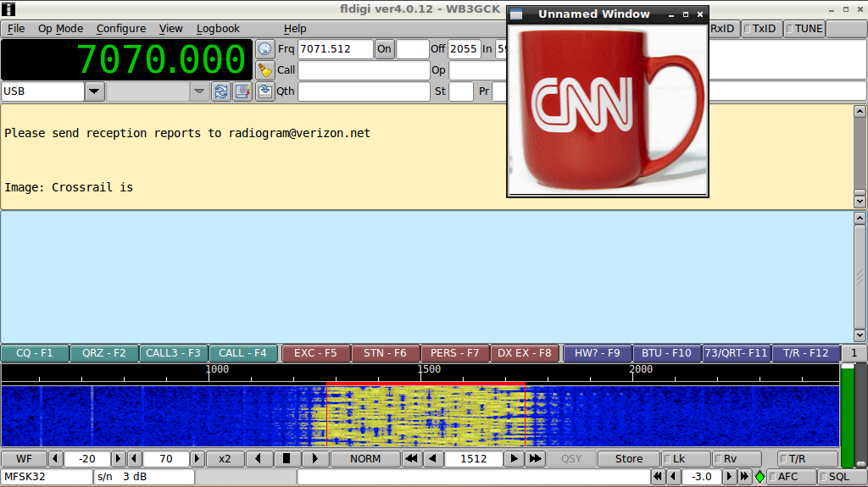
Task: Click the frequency list browser icon
Action: click(x=242, y=91)
